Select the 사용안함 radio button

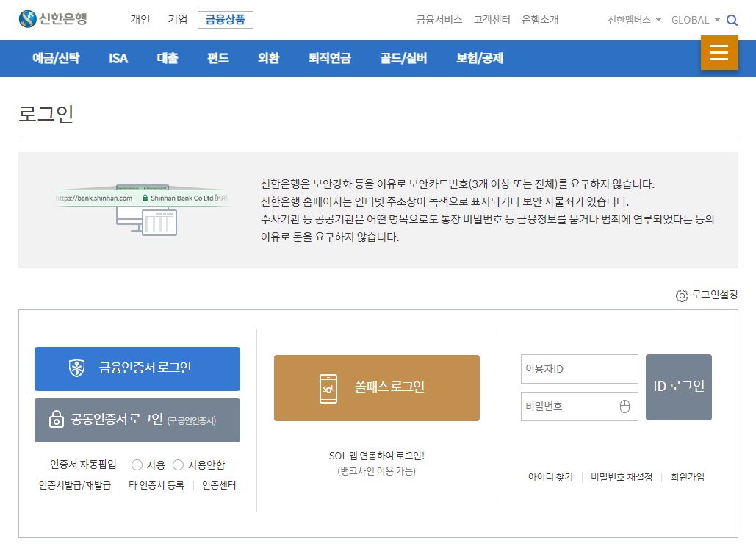178,465
